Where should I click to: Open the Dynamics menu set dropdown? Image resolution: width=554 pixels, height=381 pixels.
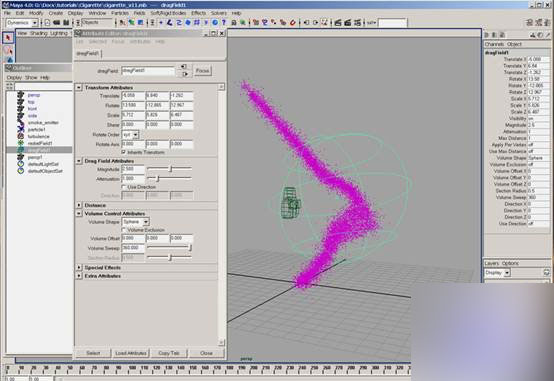click(x=22, y=23)
